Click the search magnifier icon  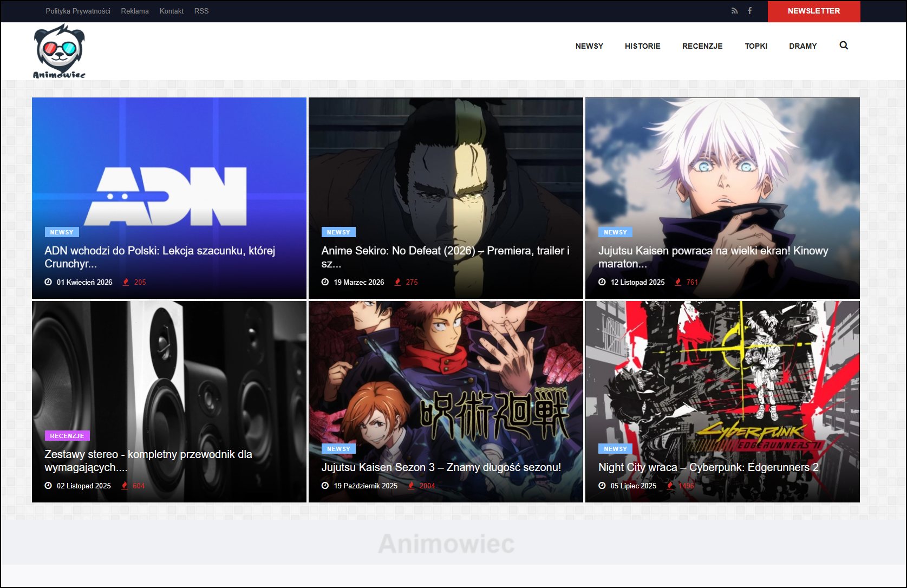pyautogui.click(x=844, y=45)
